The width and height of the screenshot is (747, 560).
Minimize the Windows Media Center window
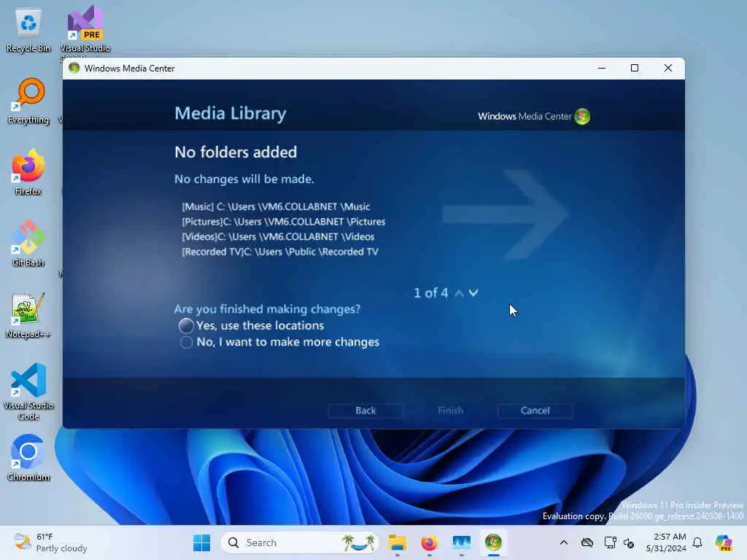pyautogui.click(x=602, y=68)
